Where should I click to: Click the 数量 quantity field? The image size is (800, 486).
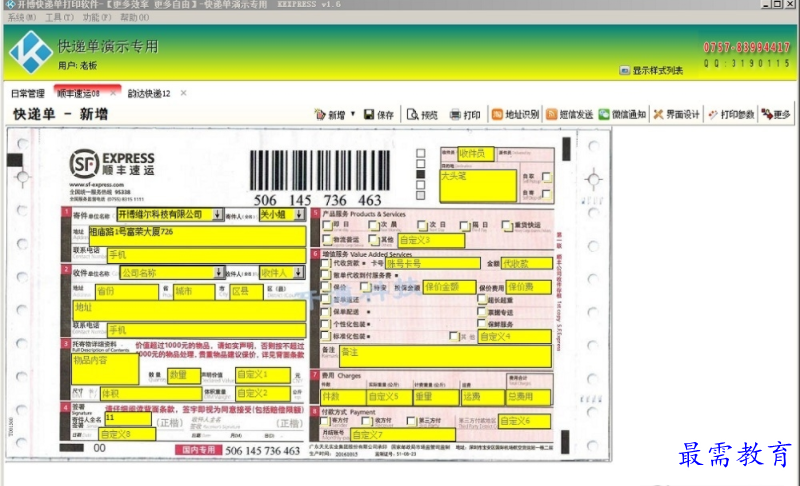point(184,376)
